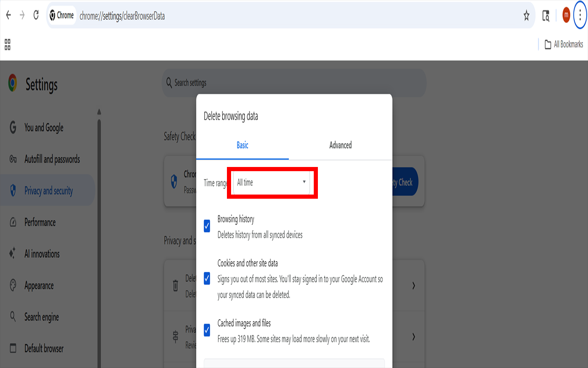Click the 'Delete browsing data' dialog title
The image size is (588, 368).
point(231,116)
